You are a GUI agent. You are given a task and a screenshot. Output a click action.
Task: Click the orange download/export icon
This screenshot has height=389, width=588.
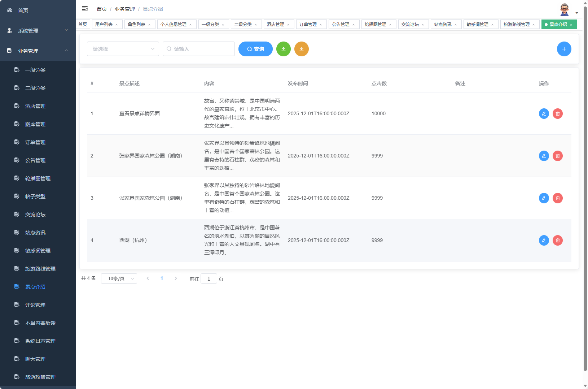[302, 49]
